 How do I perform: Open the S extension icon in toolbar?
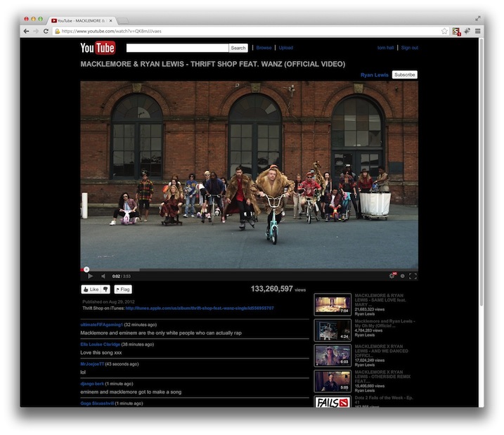(456, 31)
